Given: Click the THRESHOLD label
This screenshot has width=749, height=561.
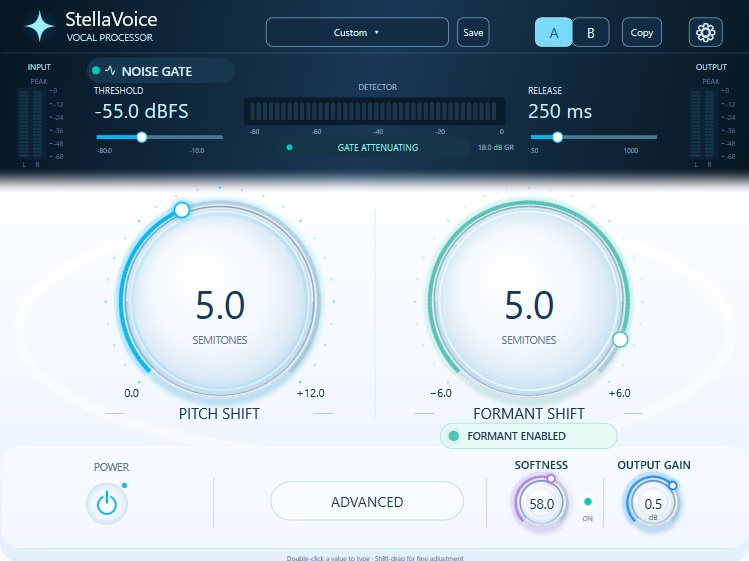Looking at the screenshot, I should [x=118, y=91].
